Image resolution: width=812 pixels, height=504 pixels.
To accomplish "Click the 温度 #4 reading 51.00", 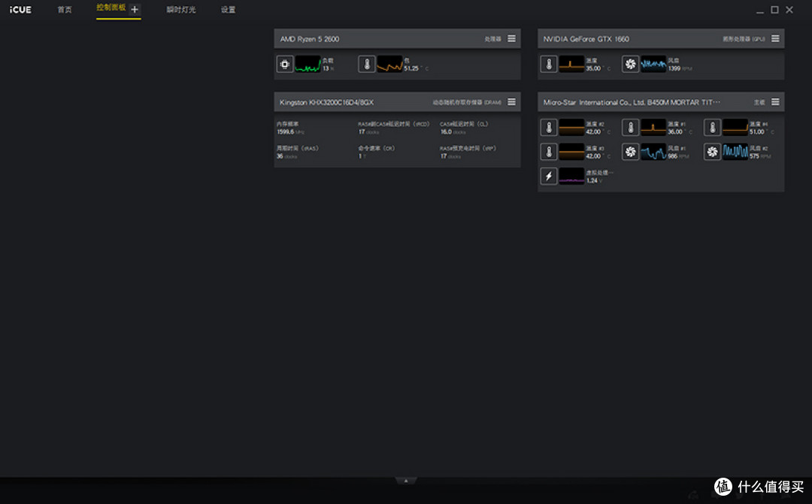I will [x=756, y=132].
